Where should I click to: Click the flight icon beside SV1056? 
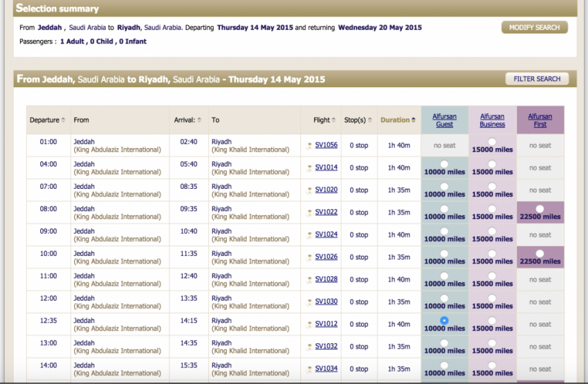tap(310, 146)
